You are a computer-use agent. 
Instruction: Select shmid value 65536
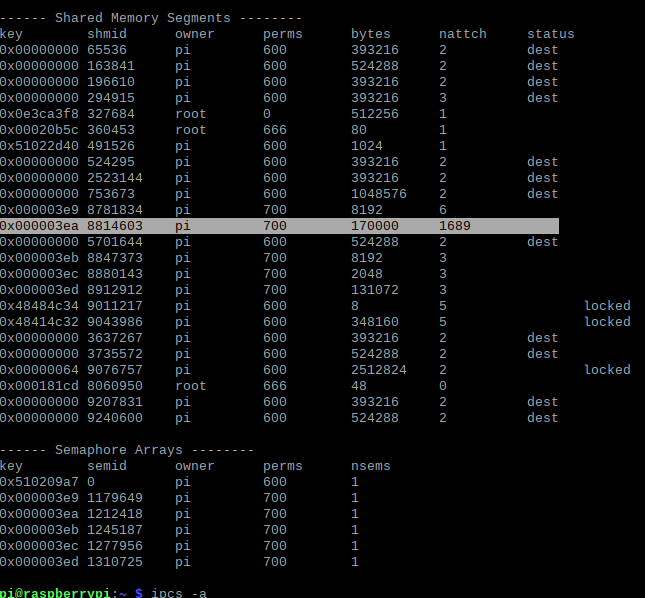pyautogui.click(x=107, y=50)
